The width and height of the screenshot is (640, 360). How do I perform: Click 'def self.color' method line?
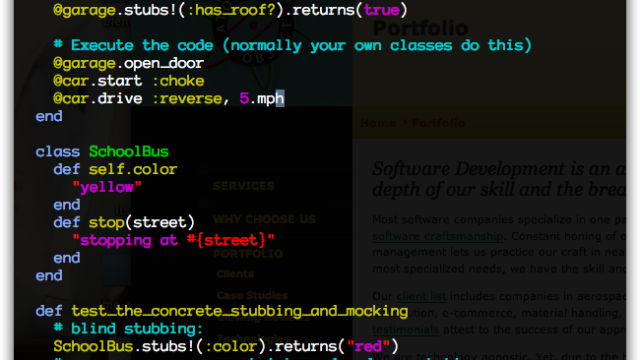pyautogui.click(x=115, y=169)
